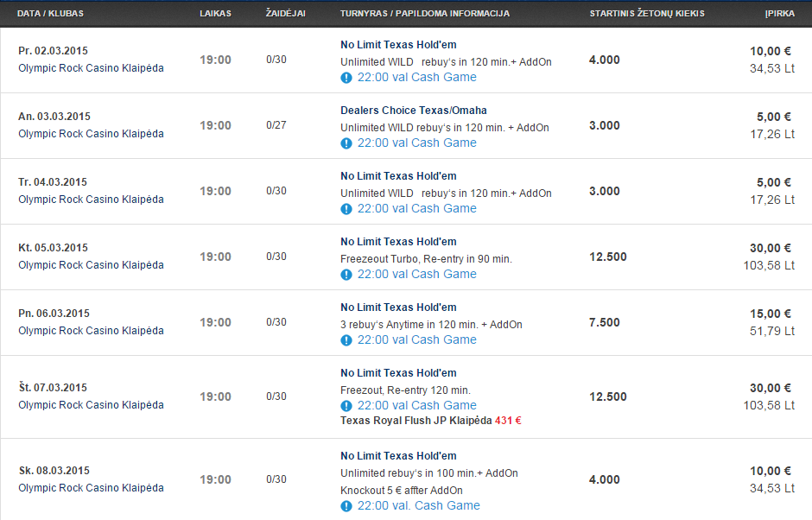Viewport: 812px width, 520px height.
Task: Select the Startinis žetonų kiekis column header
Action: 647,14
